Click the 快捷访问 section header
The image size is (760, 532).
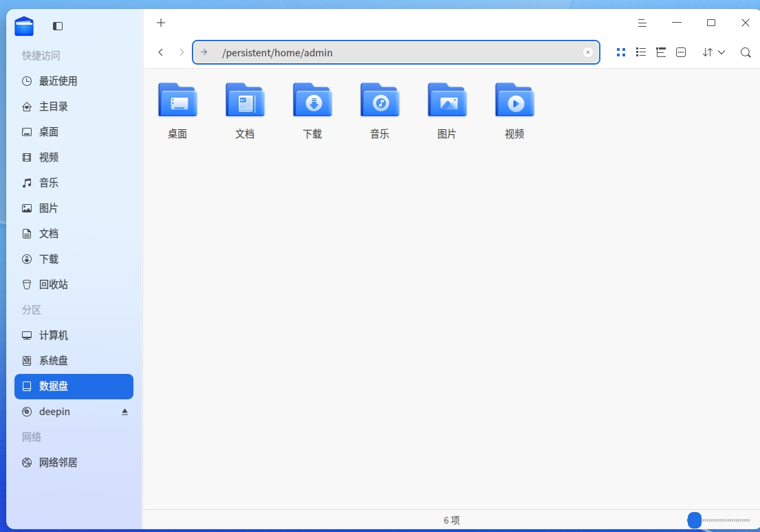click(x=41, y=56)
